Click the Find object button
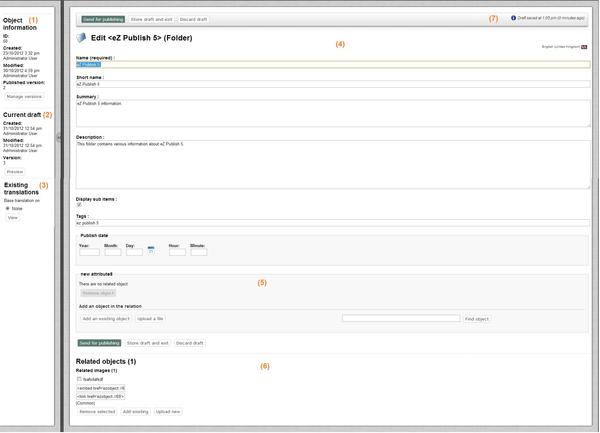 click(x=476, y=319)
